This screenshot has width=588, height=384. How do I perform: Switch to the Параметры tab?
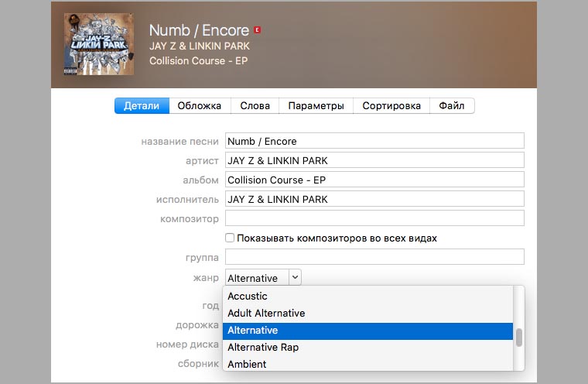[316, 106]
